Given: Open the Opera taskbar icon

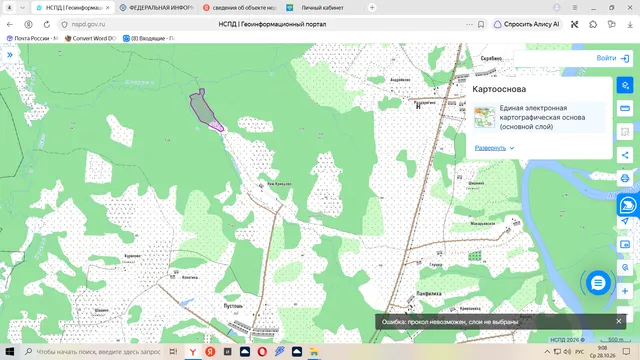Looking at the screenshot, I should 262,351.
